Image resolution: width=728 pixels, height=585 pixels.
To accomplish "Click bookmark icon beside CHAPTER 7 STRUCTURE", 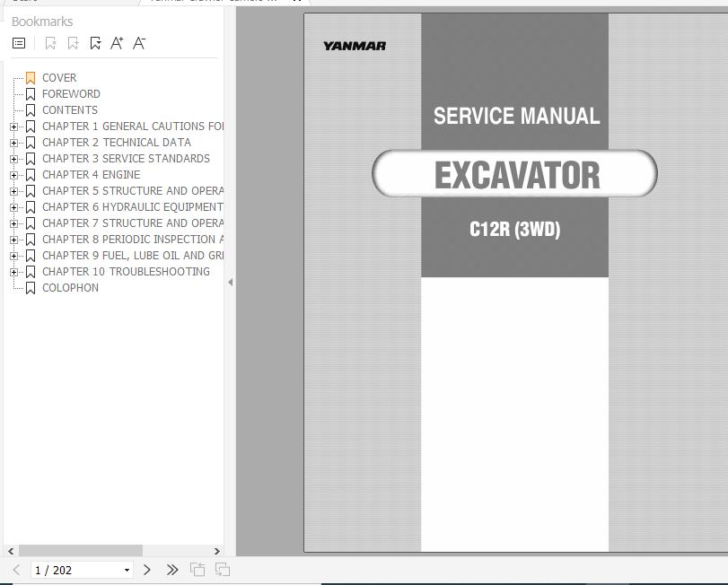I will click(31, 223).
